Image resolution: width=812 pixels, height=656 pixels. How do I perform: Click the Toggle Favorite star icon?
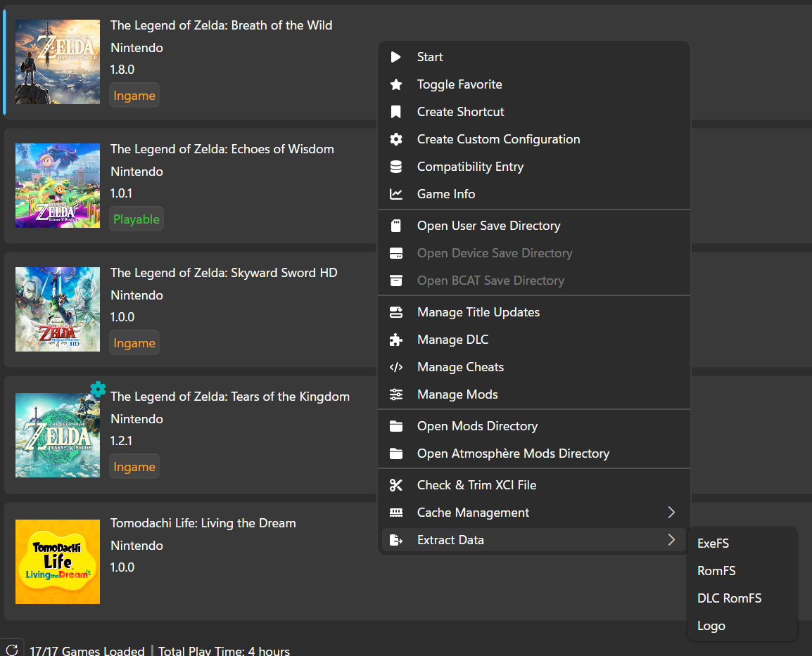(395, 84)
